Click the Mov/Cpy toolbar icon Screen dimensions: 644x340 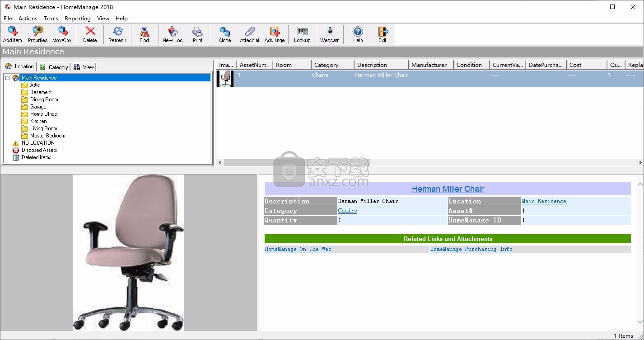click(x=62, y=34)
